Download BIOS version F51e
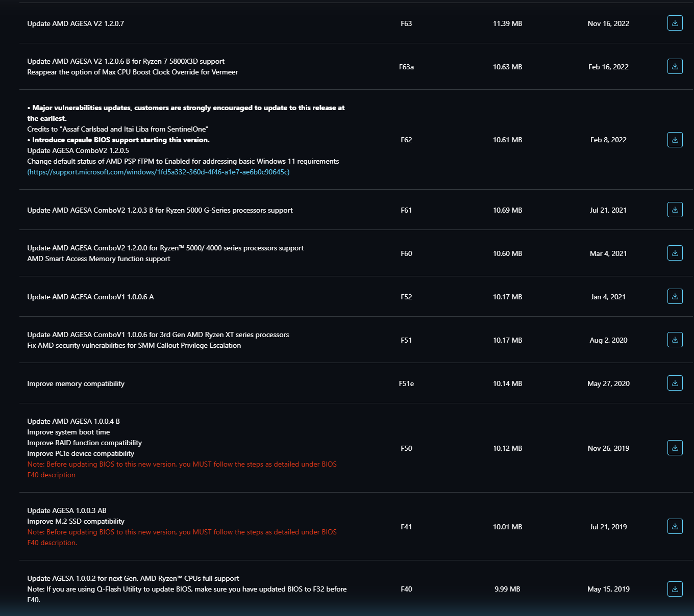 [675, 383]
